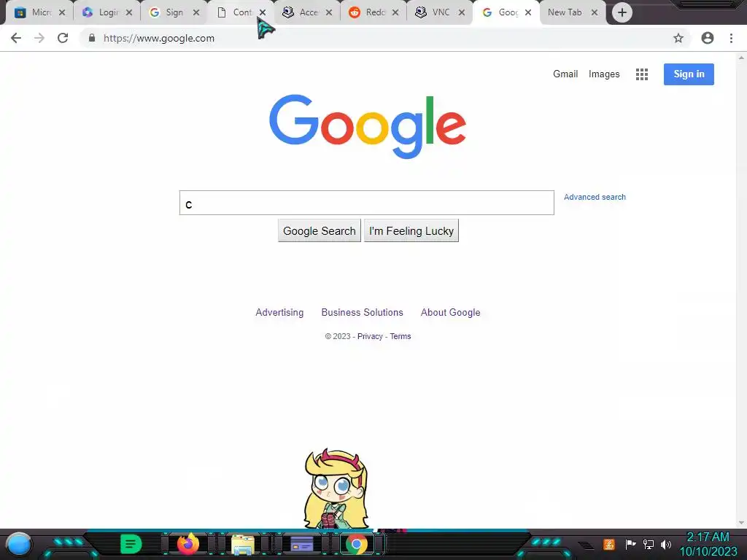Close the Sign tab
Screen dimensions: 747x560
[x=196, y=13]
